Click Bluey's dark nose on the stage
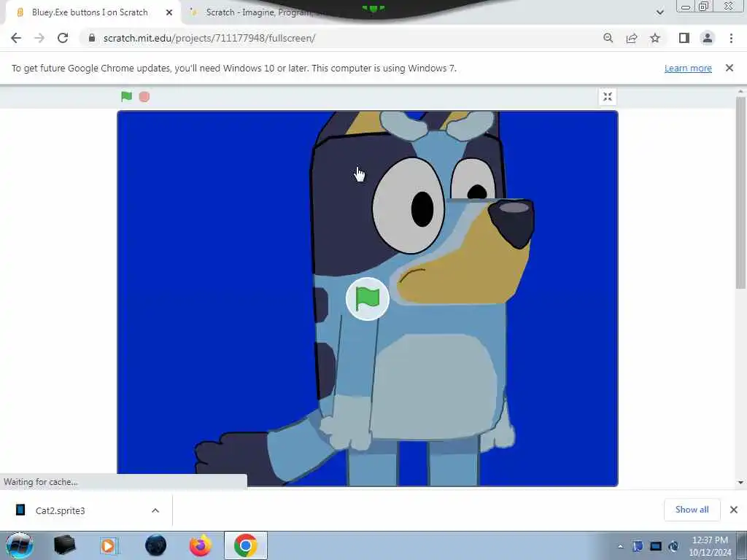747x560 pixels. point(511,222)
